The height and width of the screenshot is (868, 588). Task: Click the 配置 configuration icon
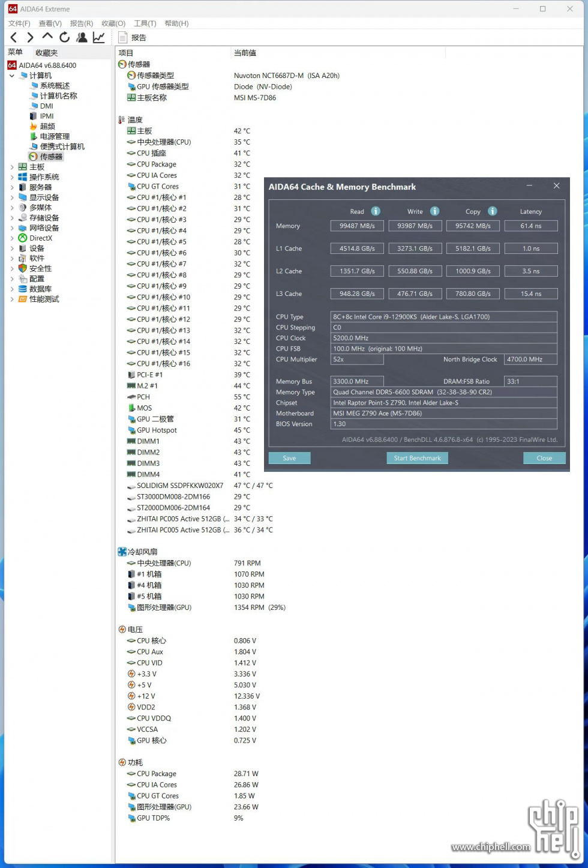click(x=23, y=279)
